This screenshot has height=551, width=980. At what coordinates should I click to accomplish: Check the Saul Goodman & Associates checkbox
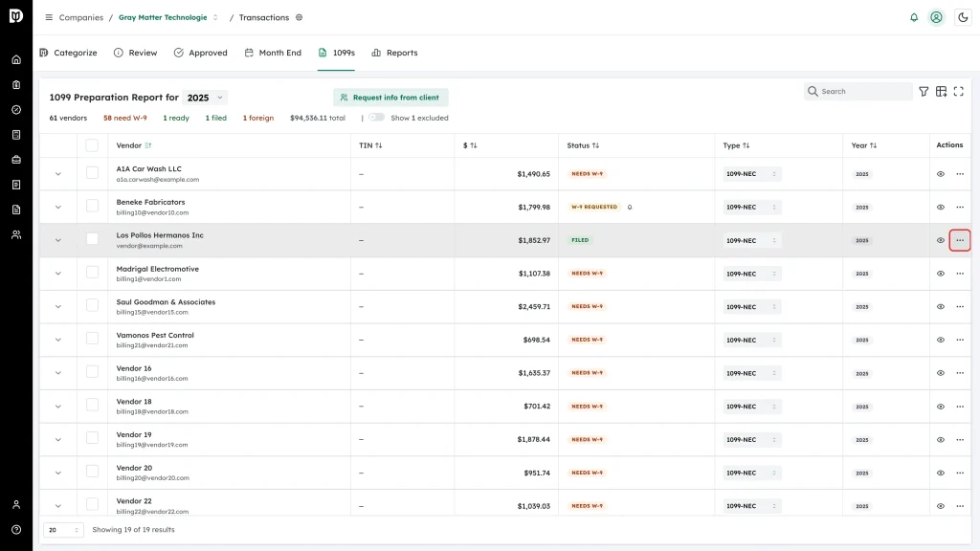[92, 305]
